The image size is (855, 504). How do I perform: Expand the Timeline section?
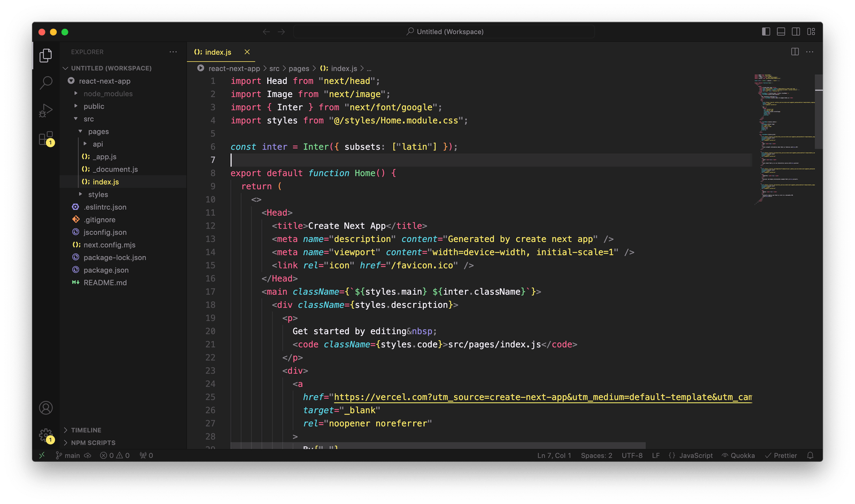pos(86,430)
